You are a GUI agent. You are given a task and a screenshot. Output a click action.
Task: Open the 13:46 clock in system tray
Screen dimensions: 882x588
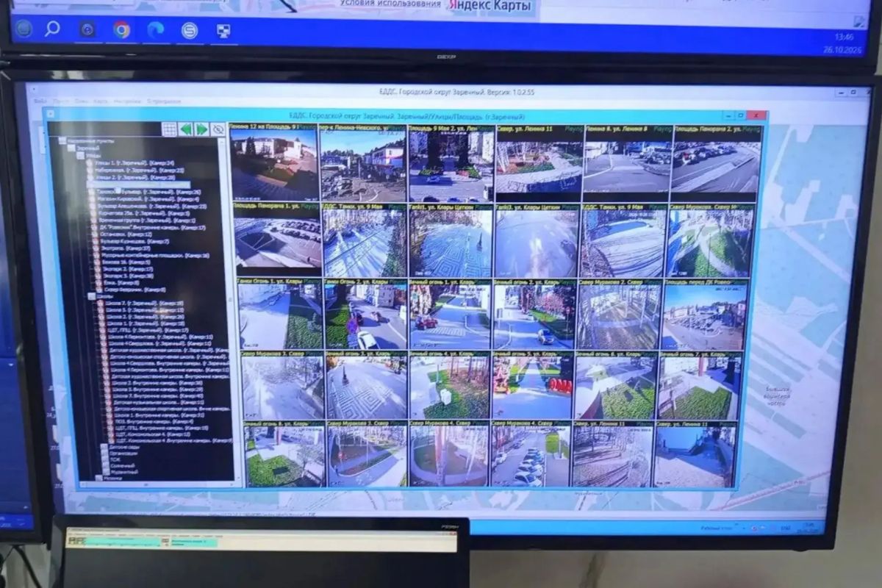[844, 35]
